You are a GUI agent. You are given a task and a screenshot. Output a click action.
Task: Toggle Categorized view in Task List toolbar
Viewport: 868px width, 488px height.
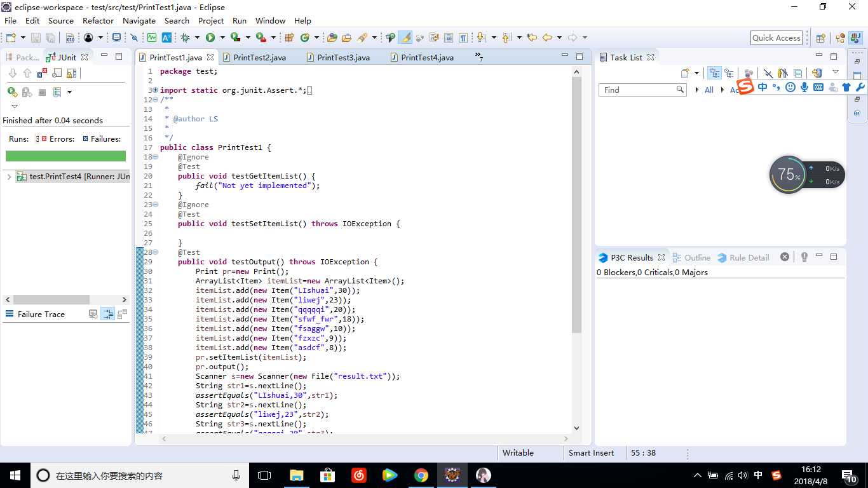(714, 73)
